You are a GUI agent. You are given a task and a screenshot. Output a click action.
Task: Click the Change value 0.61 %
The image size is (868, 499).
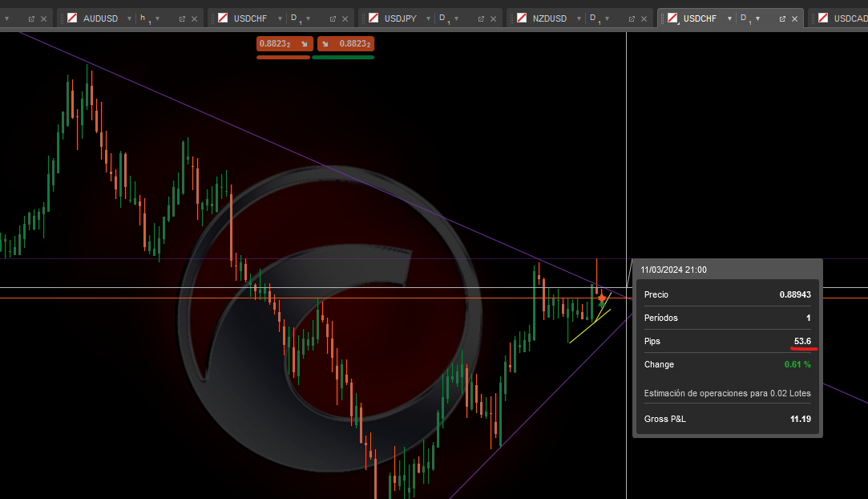797,364
